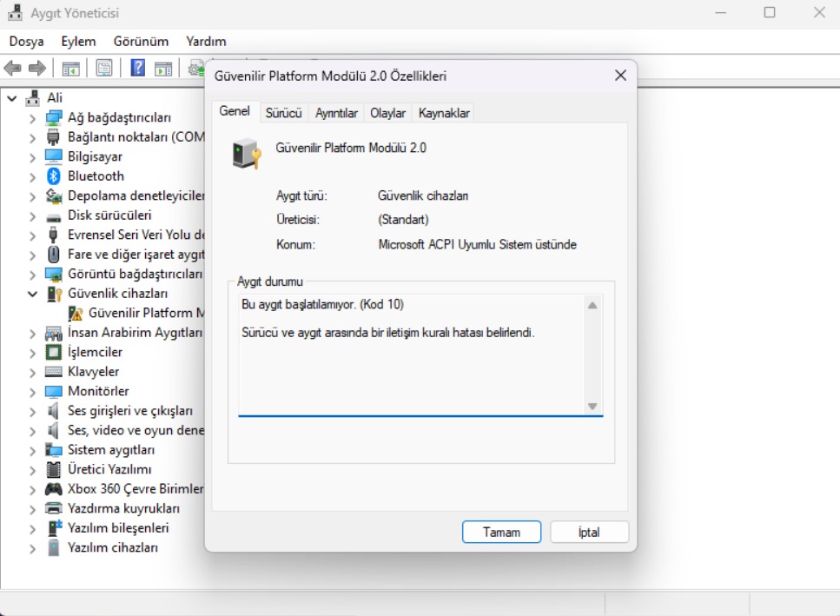Click the action pane toolbar icon
This screenshot has width=840, height=616.
point(163,69)
